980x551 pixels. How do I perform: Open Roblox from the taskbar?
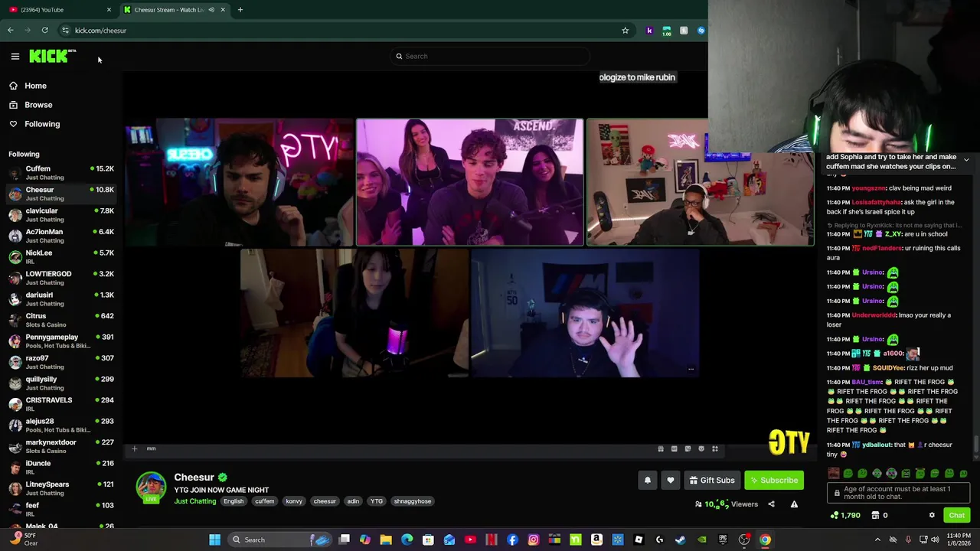click(x=639, y=540)
